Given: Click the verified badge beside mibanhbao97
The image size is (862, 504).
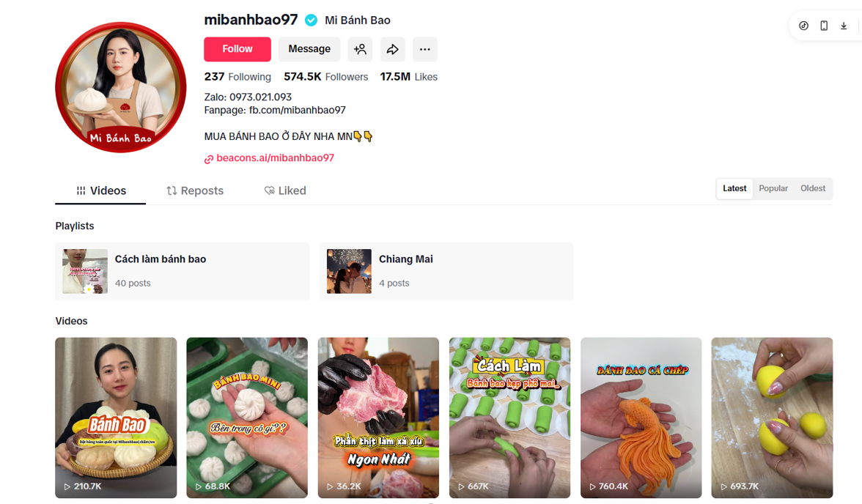Looking at the screenshot, I should [x=311, y=21].
